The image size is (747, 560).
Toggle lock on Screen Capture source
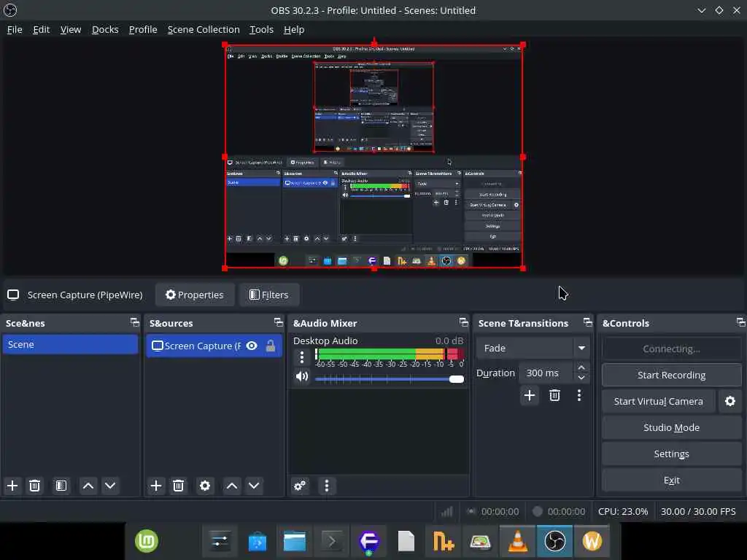click(271, 346)
